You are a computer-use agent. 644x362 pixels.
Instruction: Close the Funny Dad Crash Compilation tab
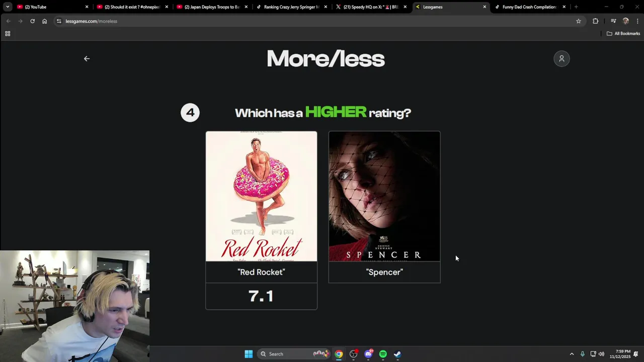564,7
